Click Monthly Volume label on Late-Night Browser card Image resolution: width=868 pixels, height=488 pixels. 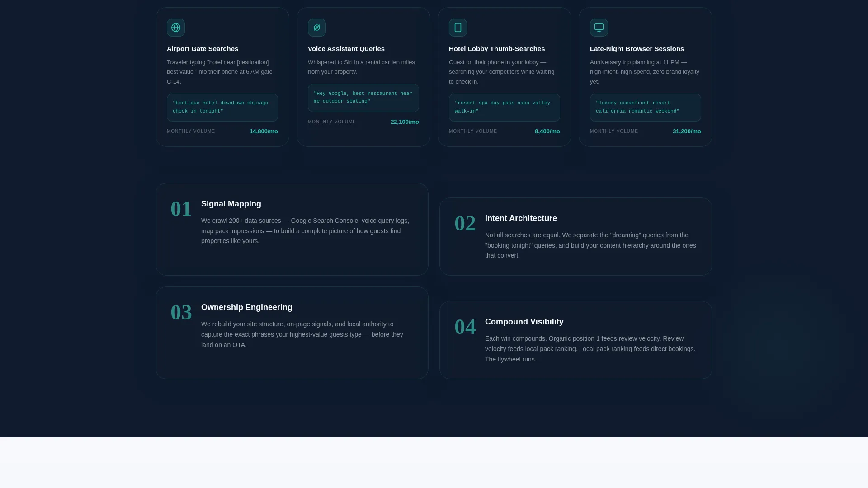coord(614,131)
